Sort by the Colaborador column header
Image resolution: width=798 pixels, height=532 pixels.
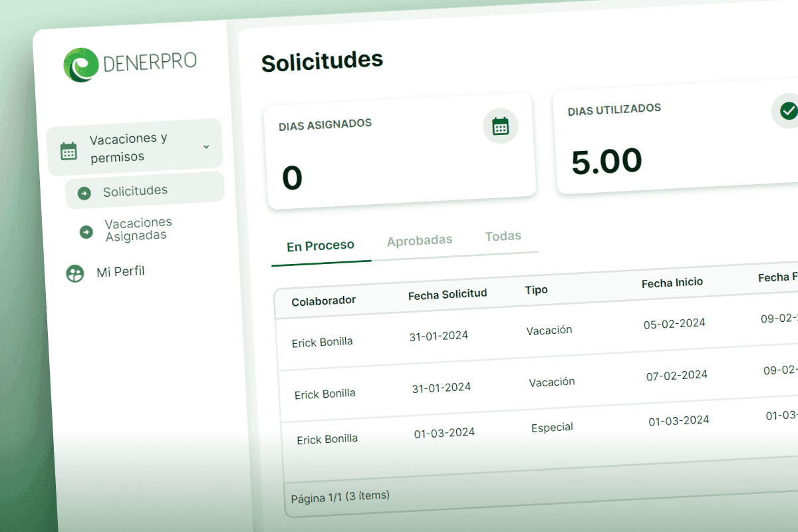[324, 301]
